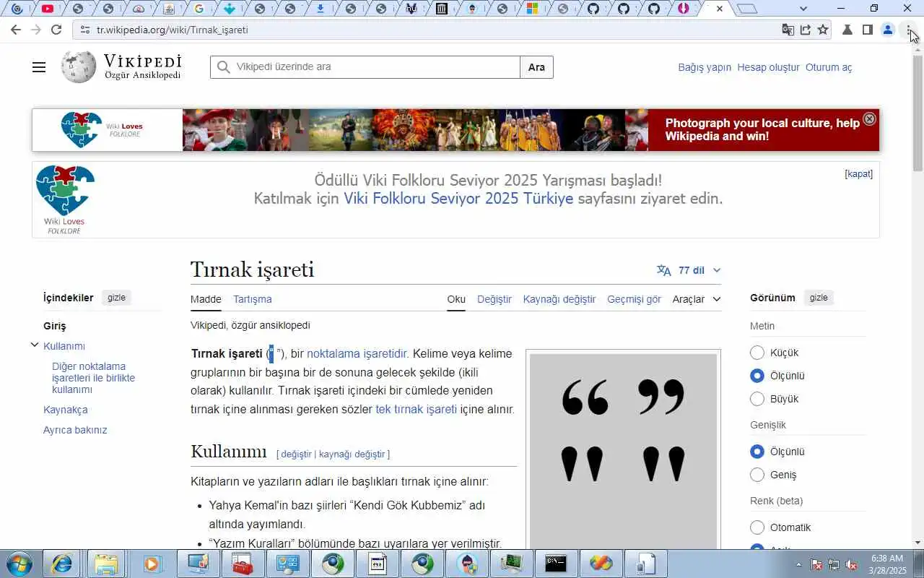Open the 77 dil language dropdown

pyautogui.click(x=689, y=270)
